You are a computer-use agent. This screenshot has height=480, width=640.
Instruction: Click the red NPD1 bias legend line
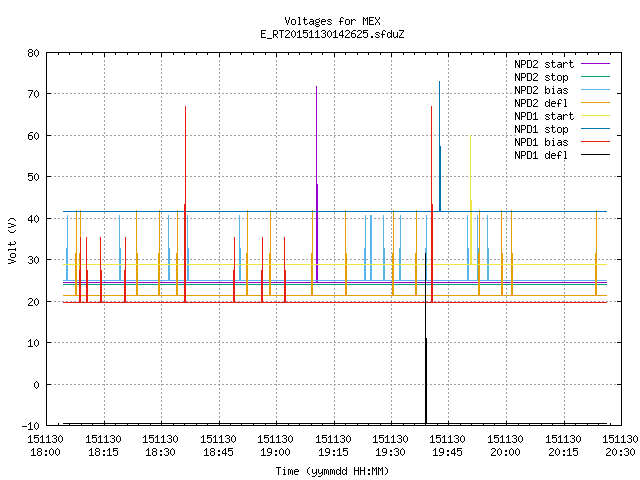pyautogui.click(x=595, y=142)
